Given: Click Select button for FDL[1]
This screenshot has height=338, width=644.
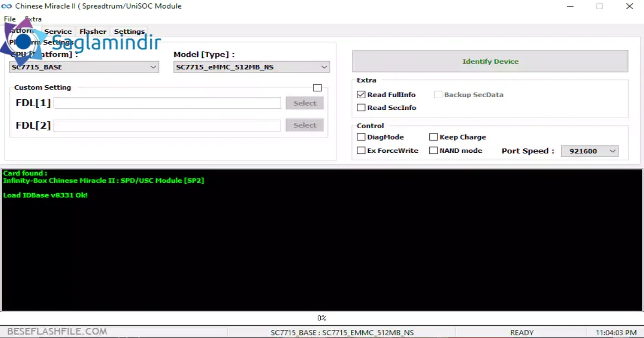Looking at the screenshot, I should coord(305,103).
